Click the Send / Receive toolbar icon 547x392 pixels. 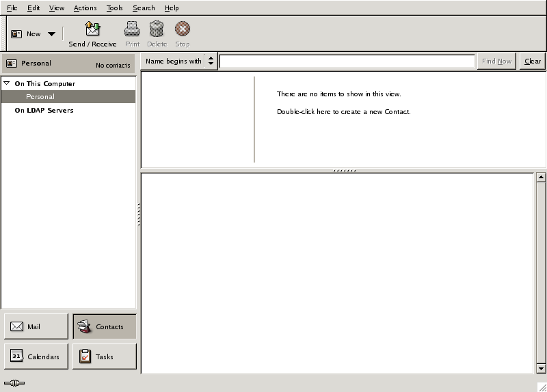(x=92, y=29)
